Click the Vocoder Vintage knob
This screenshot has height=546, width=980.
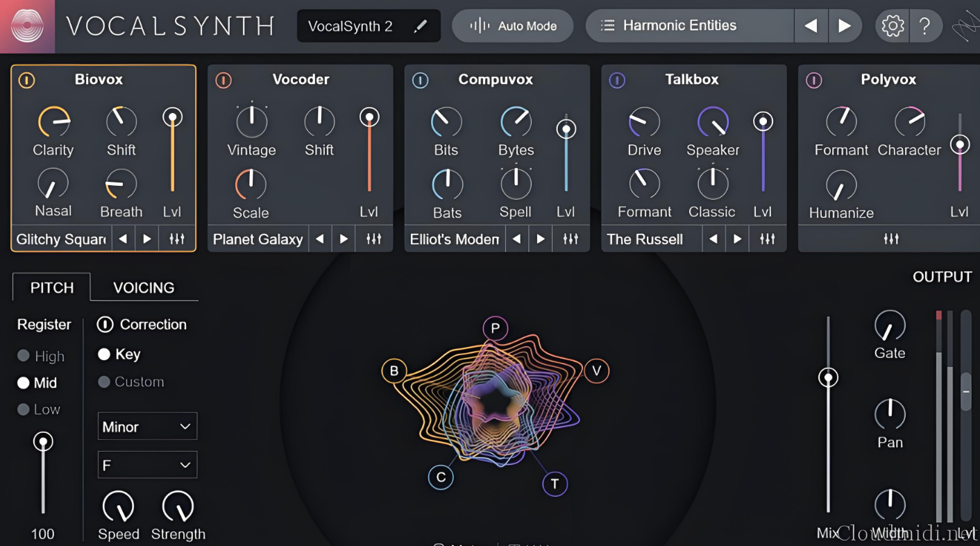pos(251,121)
